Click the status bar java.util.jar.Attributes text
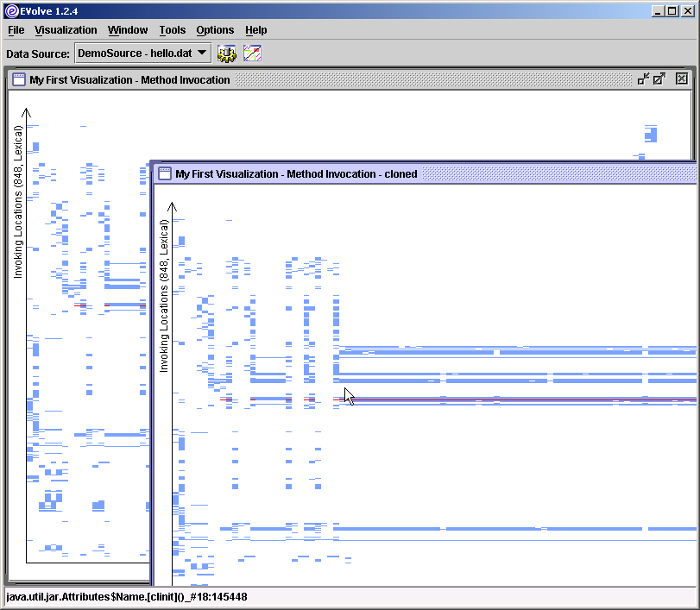Viewport: 700px width, 610px height. tap(127, 596)
